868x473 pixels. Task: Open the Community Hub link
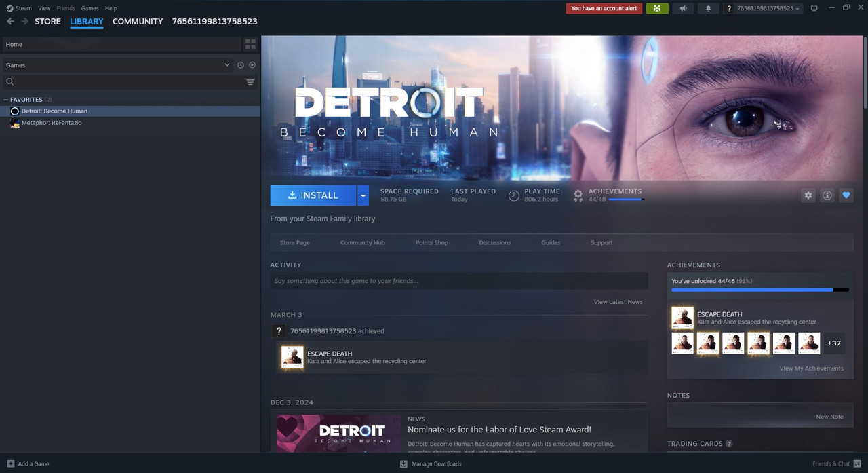pos(362,243)
